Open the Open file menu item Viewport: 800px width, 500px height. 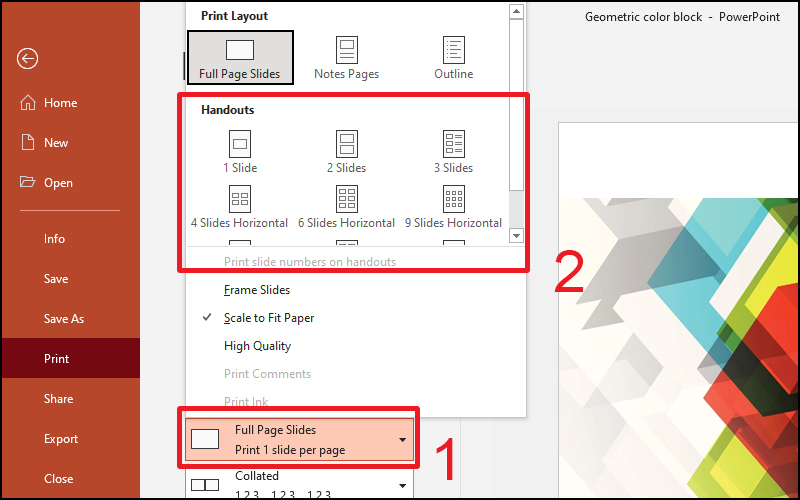click(70, 183)
